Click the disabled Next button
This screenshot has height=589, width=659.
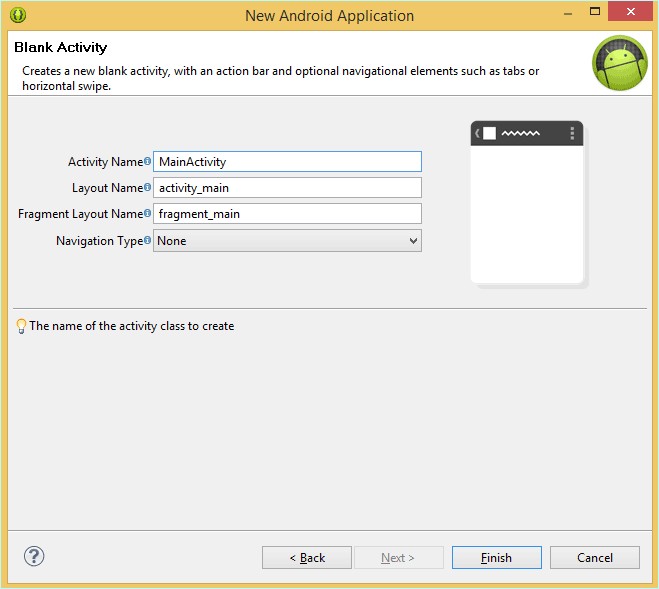(399, 557)
